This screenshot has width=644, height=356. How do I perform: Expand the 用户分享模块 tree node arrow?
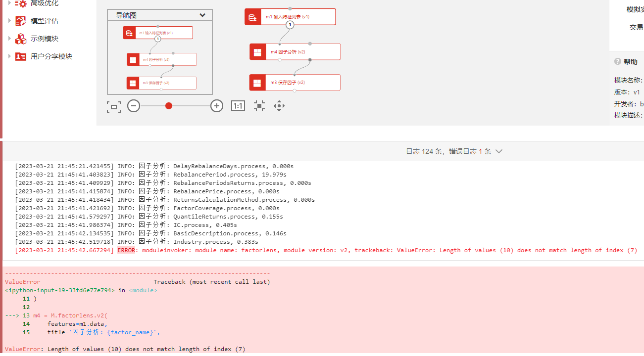pos(9,56)
